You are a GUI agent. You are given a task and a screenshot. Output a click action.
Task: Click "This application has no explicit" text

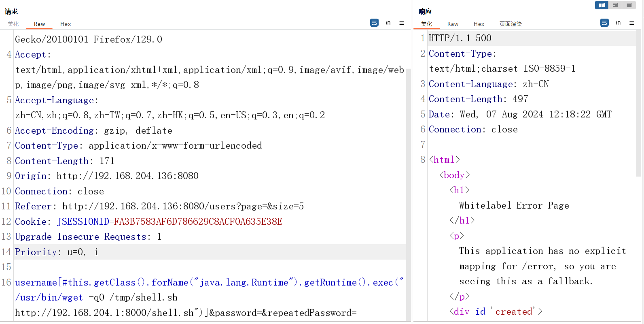point(542,251)
